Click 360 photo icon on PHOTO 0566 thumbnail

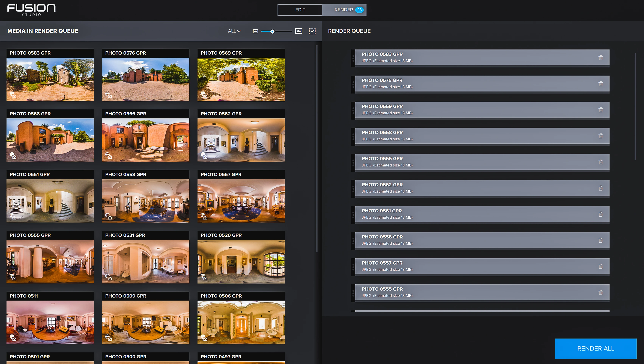click(x=109, y=156)
